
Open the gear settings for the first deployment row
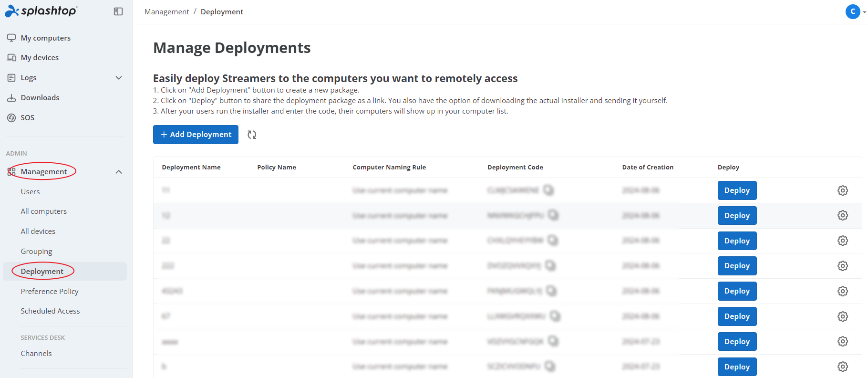coord(843,190)
